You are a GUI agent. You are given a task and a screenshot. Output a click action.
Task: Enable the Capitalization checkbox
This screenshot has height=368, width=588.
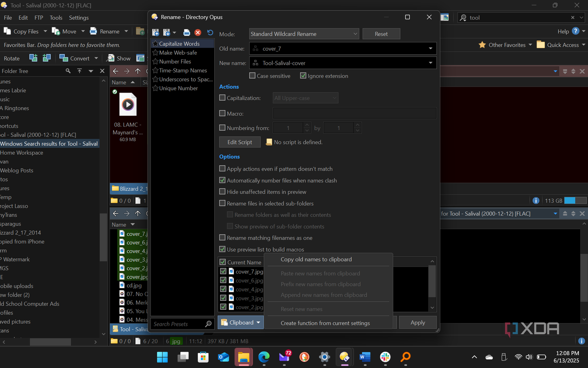[222, 98]
